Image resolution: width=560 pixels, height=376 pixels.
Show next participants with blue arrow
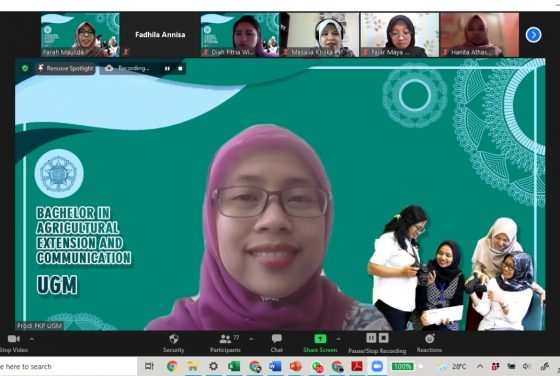pos(533,35)
